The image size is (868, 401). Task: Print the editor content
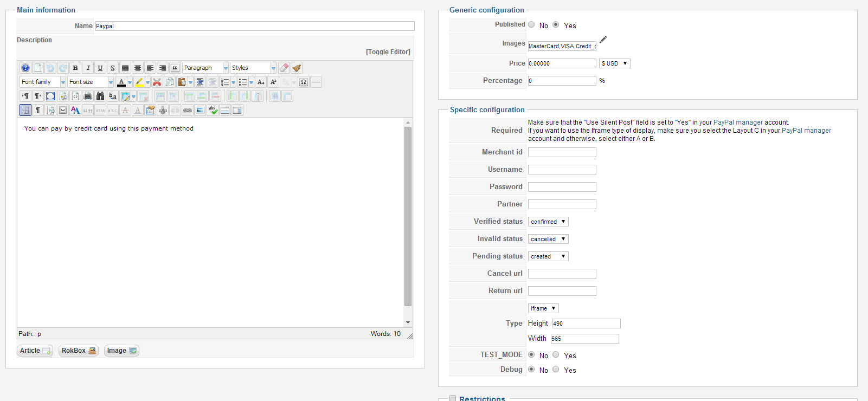[x=88, y=96]
